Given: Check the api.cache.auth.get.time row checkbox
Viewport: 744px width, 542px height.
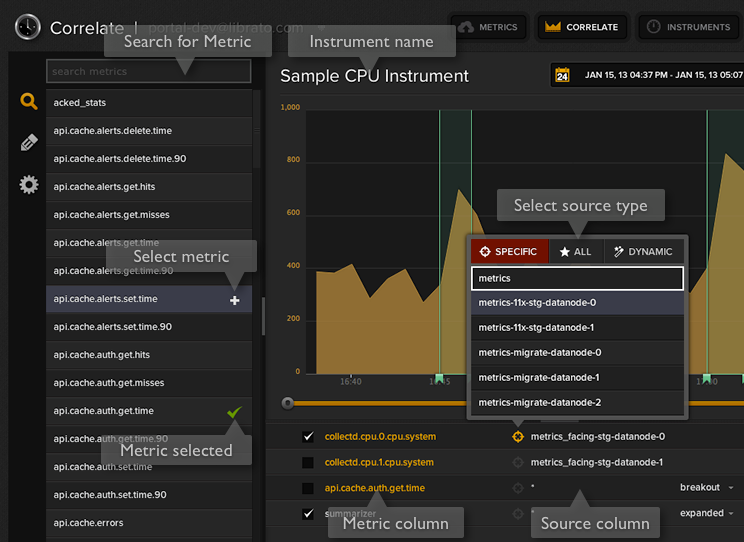Looking at the screenshot, I should pos(308,488).
